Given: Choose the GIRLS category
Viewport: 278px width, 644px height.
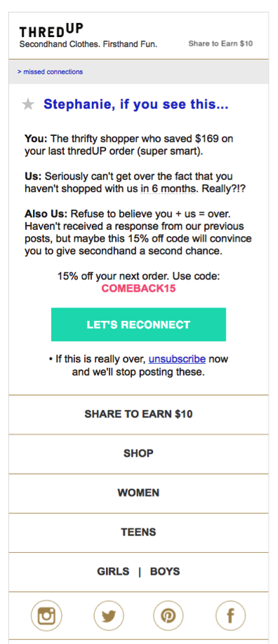Looking at the screenshot, I should pos(113,572).
